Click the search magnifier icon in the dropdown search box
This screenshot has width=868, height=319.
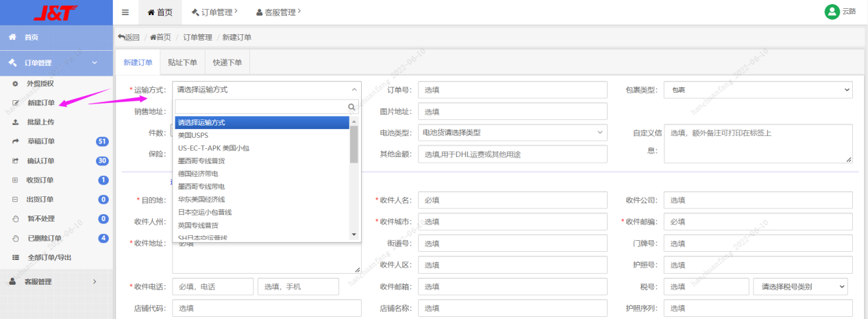pyautogui.click(x=351, y=107)
